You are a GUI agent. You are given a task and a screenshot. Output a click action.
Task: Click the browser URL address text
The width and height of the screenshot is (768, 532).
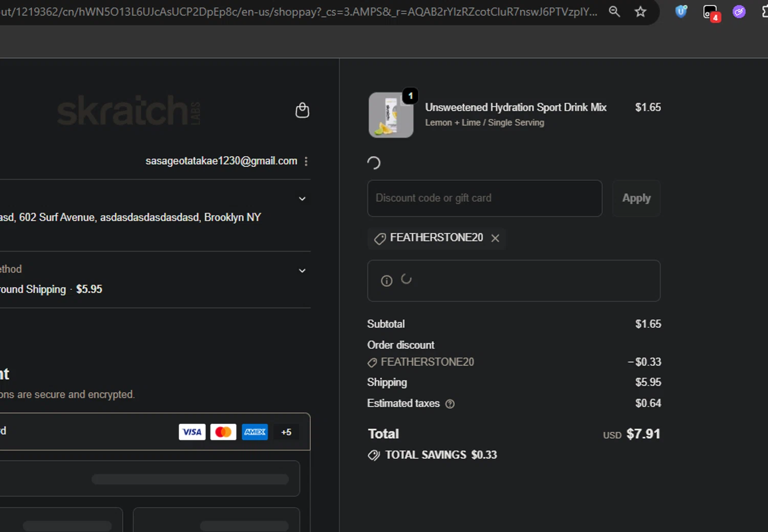pyautogui.click(x=299, y=12)
